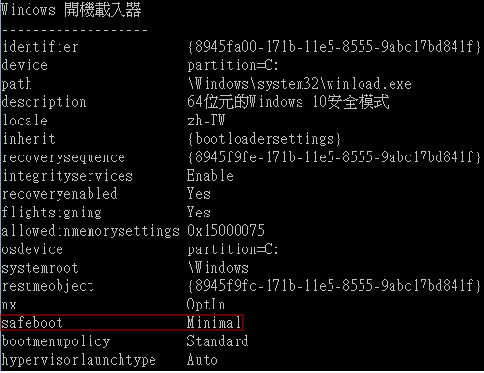Image resolution: width=484 pixels, height=373 pixels.
Task: Click the bootmenupolicy Standard value
Action: [x=217, y=341]
